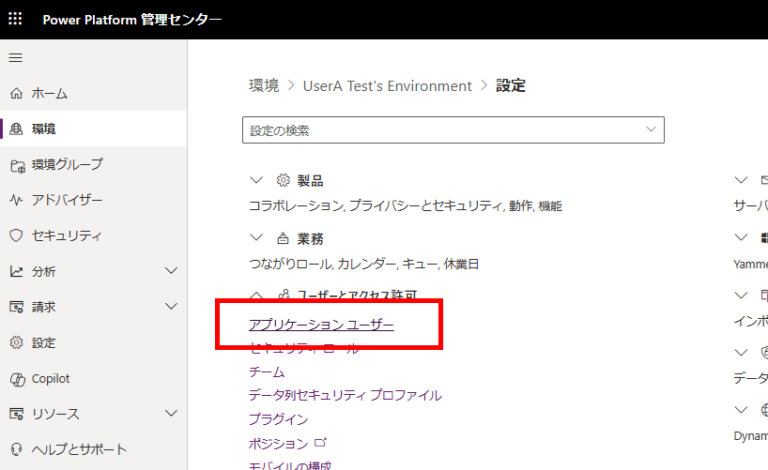Select 設定 in the left navigation
The height and width of the screenshot is (470, 768).
(x=44, y=343)
